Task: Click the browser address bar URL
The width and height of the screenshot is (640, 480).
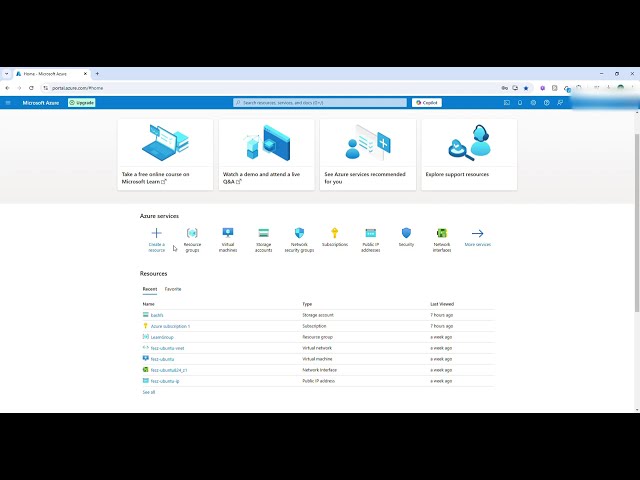Action: point(78,88)
